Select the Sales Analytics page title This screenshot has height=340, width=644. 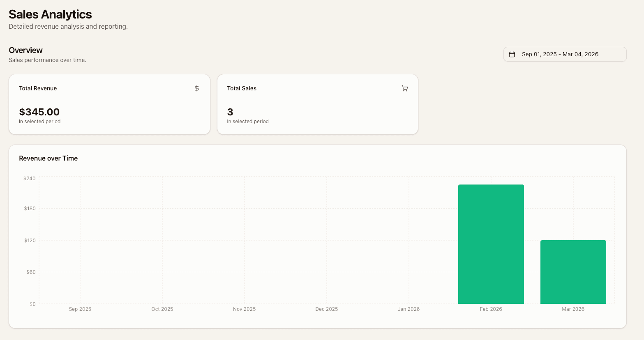[50, 14]
